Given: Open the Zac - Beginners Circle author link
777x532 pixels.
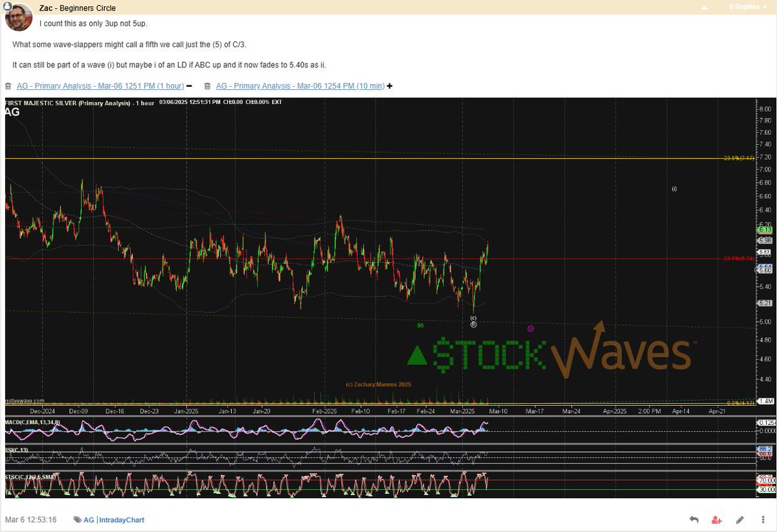Looking at the screenshot, I should click(x=78, y=8).
